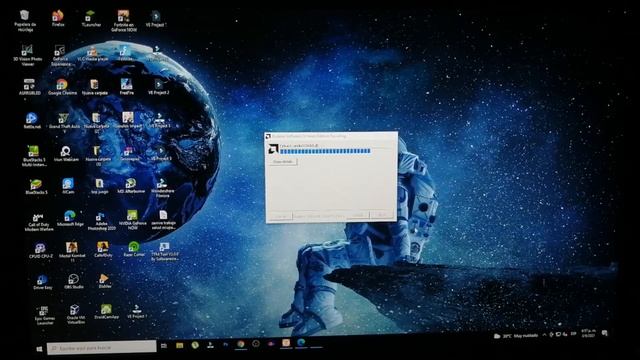Viewport: 640px width, 360px height.
Task: Select the Genshin Impact desktop shortcut
Action: tap(128, 120)
